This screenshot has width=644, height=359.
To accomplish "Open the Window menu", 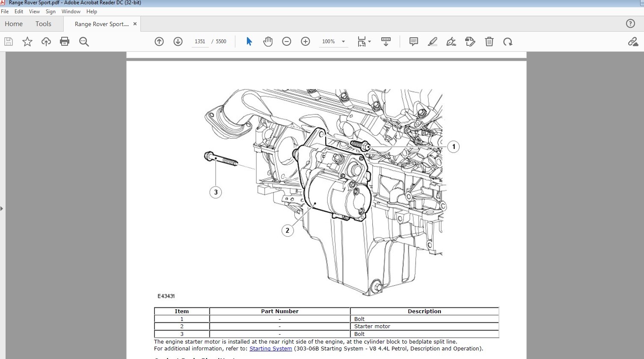I will tap(71, 12).
